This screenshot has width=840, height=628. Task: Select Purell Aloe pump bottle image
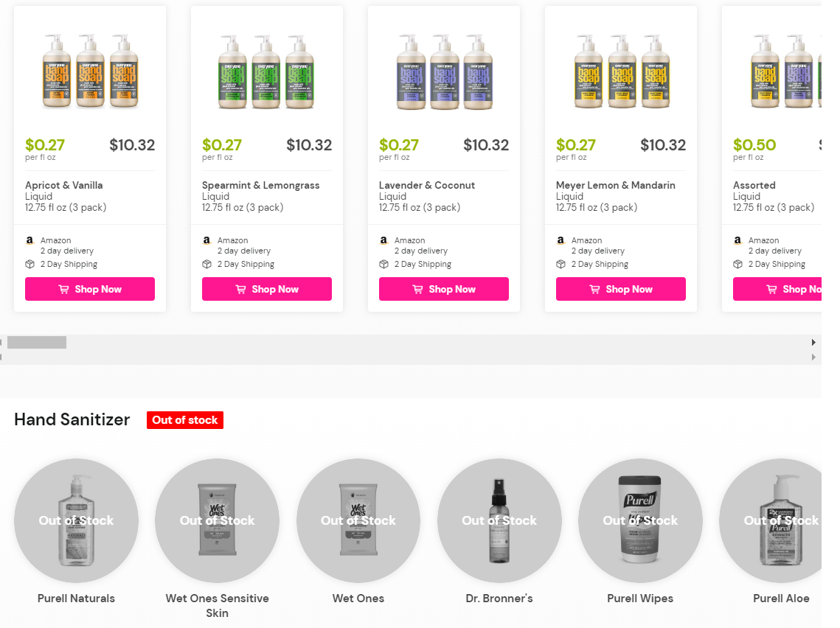pos(778,520)
